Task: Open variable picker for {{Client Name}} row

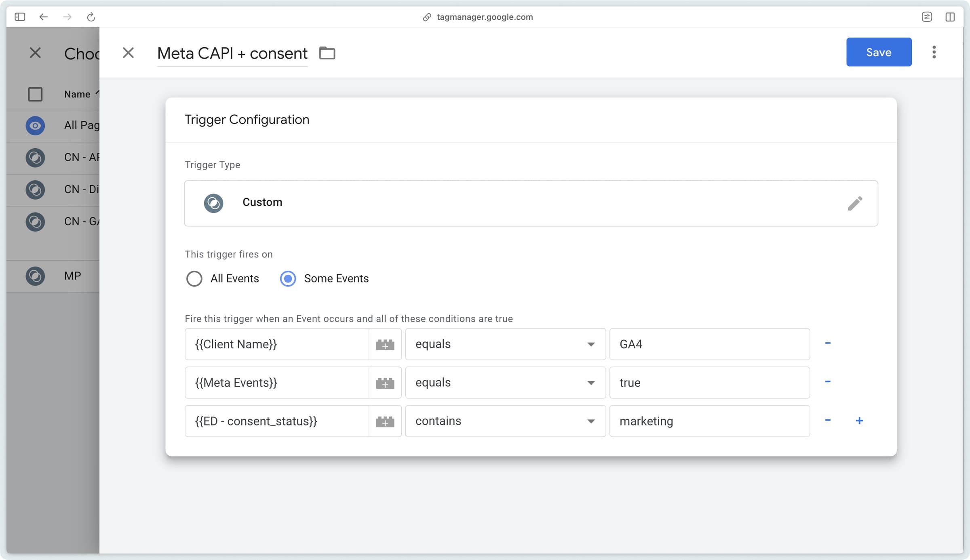Action: click(x=385, y=344)
